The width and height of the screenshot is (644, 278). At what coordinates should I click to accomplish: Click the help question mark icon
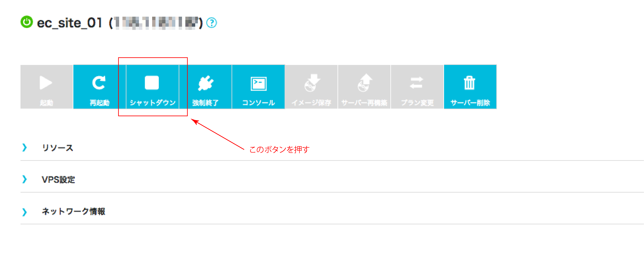tap(212, 23)
